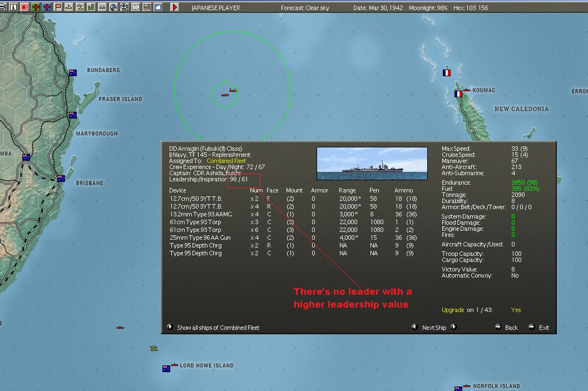Screen dimensions: 588x391
Task: Click the New Caledonia map label
Action: 522,108
